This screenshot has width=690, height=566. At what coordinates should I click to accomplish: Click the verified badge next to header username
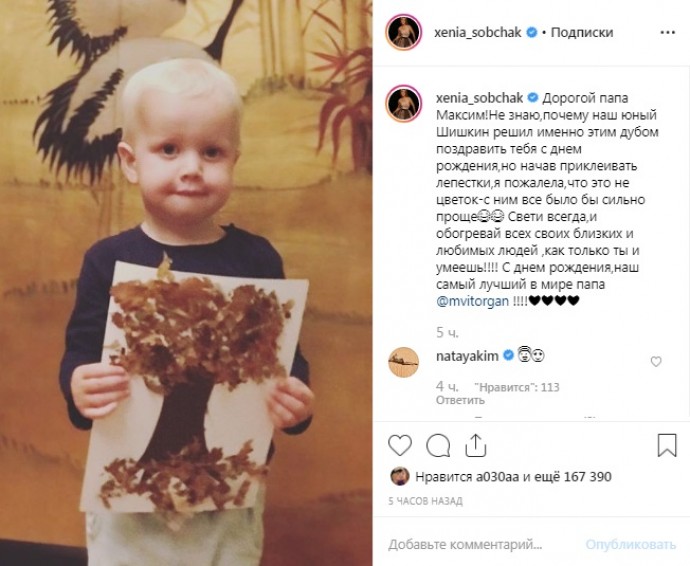pyautogui.click(x=532, y=32)
